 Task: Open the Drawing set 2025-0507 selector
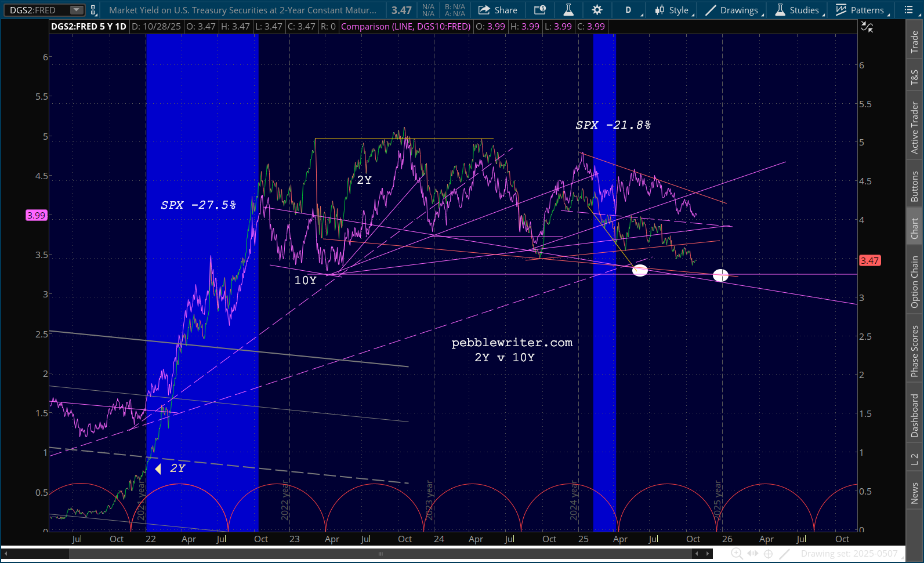pos(849,554)
